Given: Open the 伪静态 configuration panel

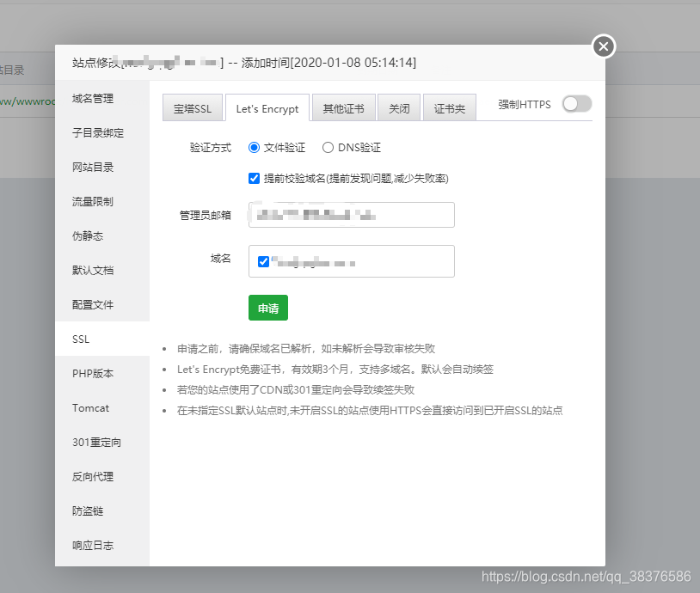Looking at the screenshot, I should pyautogui.click(x=88, y=235).
